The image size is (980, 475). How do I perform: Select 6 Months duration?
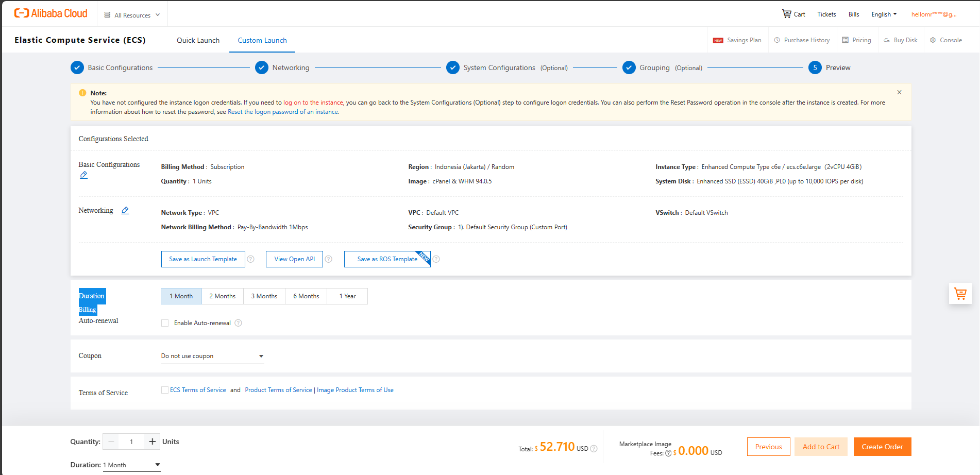306,296
